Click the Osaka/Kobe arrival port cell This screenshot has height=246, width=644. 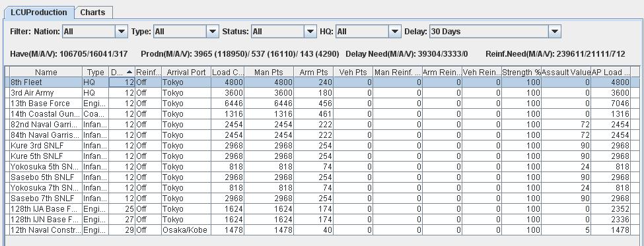click(x=186, y=230)
